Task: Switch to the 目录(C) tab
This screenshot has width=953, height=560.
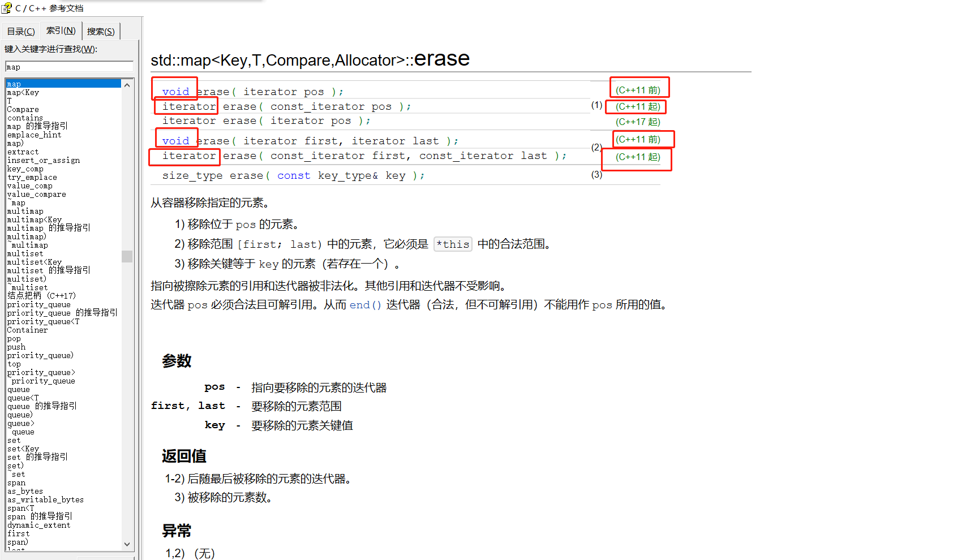Action: [x=20, y=31]
